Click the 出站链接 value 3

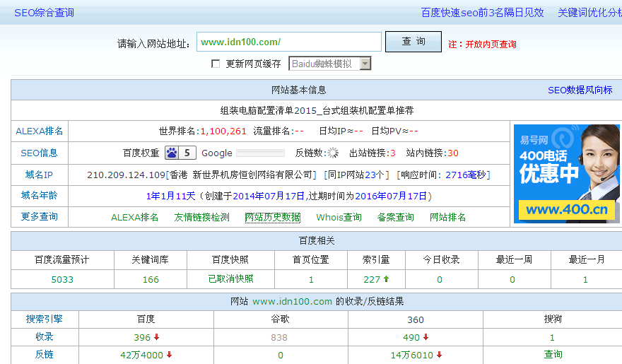coord(393,153)
